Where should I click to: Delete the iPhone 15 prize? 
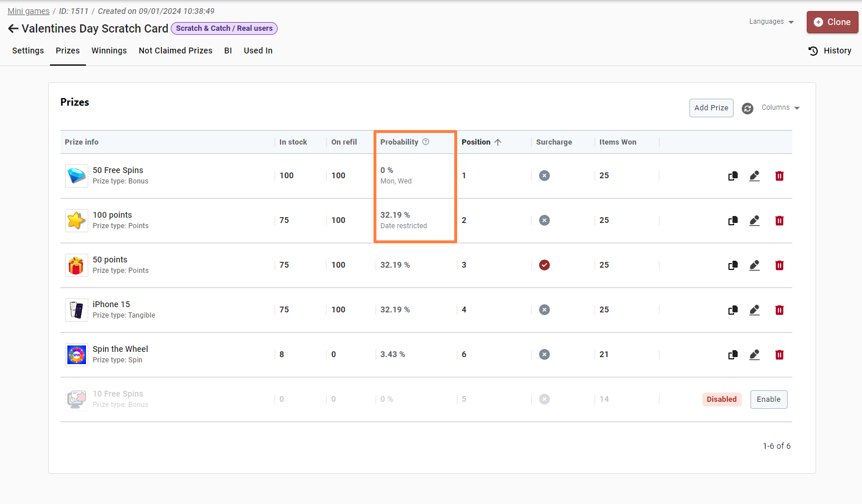click(x=780, y=310)
